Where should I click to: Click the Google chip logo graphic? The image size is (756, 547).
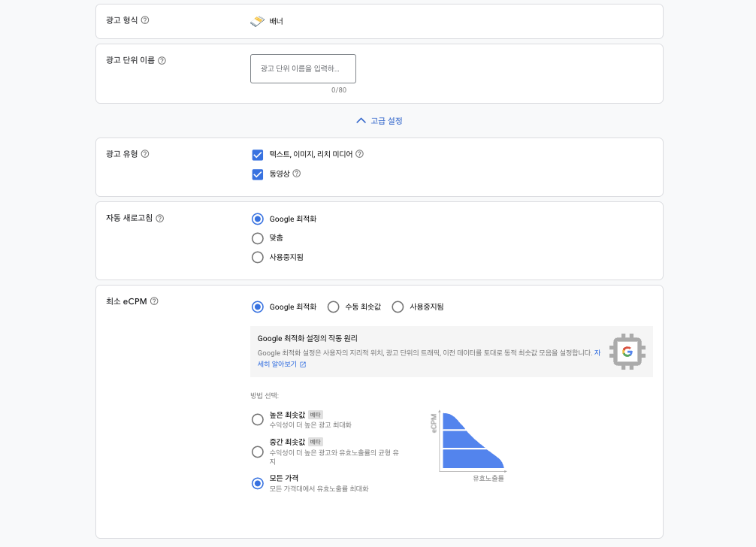coord(627,352)
